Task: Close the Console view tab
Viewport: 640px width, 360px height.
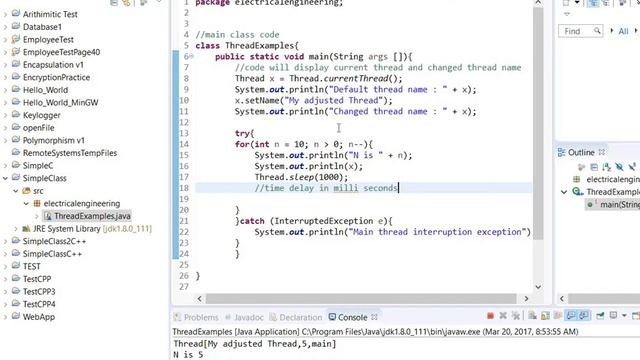Action: coord(374,317)
